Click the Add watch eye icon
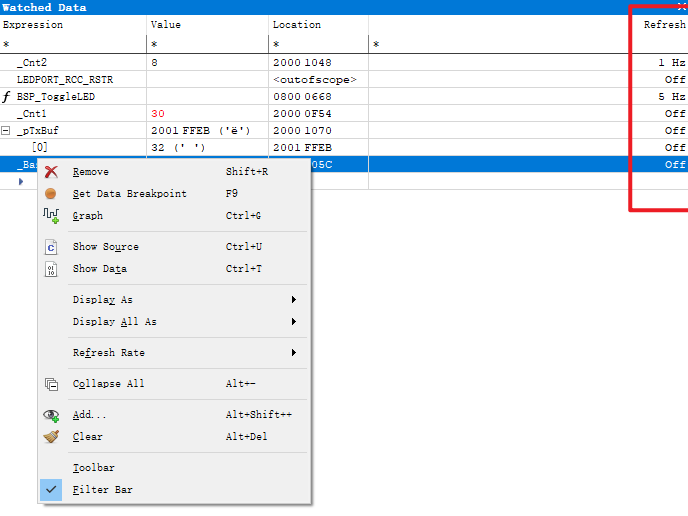Image resolution: width=688 pixels, height=516 pixels. (x=51, y=415)
